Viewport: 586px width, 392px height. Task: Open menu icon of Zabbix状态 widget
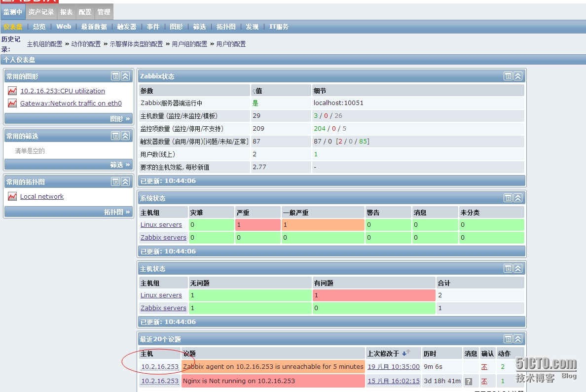point(508,76)
